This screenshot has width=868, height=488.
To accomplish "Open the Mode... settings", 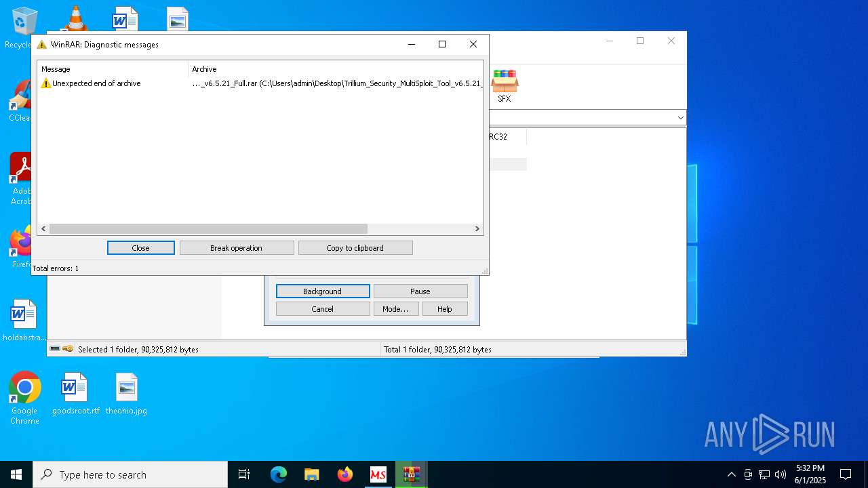I will click(x=395, y=309).
